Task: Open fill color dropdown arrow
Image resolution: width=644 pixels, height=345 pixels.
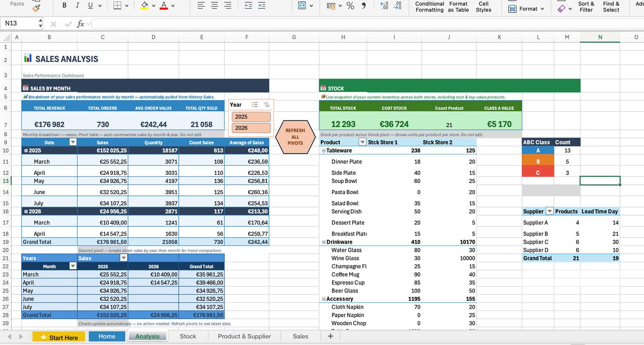Action: tap(154, 6)
